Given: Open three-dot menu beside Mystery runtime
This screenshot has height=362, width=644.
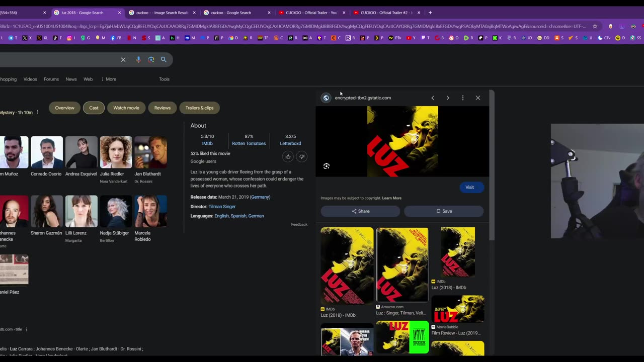Looking at the screenshot, I should point(37,112).
